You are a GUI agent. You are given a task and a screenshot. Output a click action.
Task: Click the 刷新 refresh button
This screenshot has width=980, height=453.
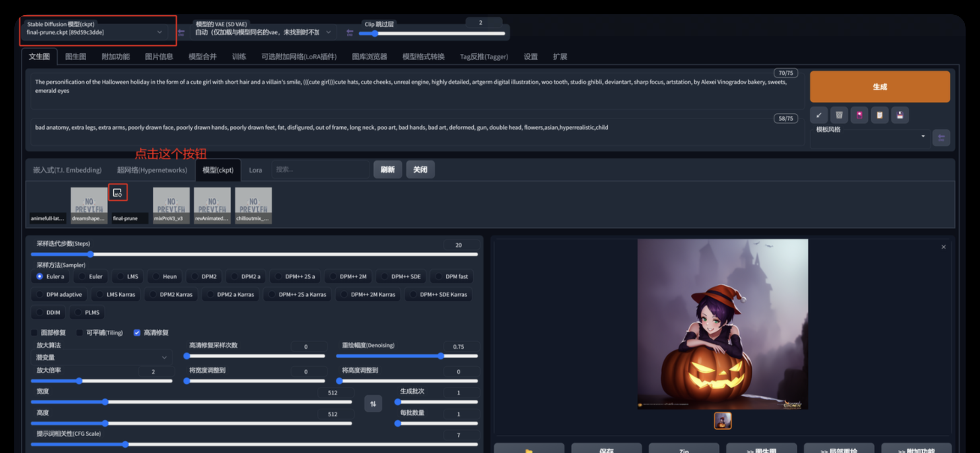pos(387,170)
